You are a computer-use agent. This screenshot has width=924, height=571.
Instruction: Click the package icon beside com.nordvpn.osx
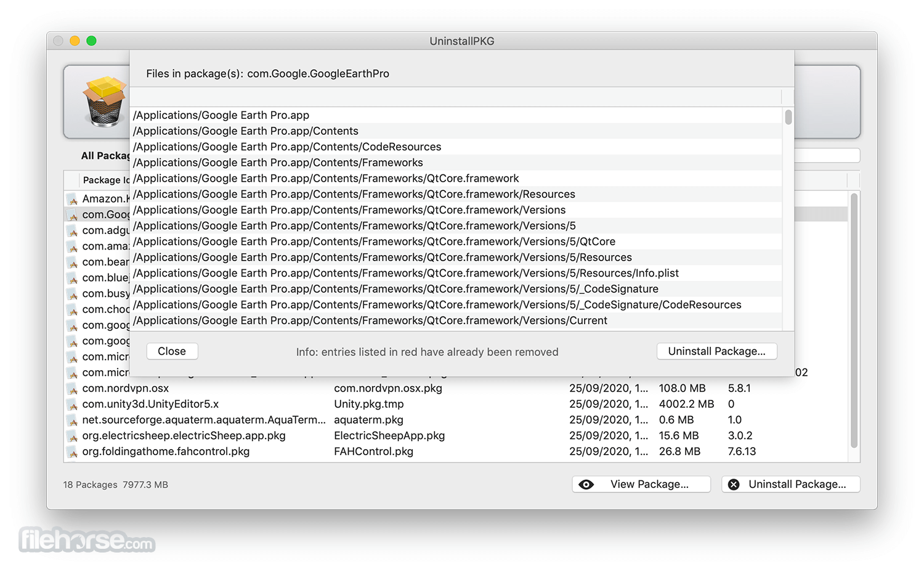[73, 389]
